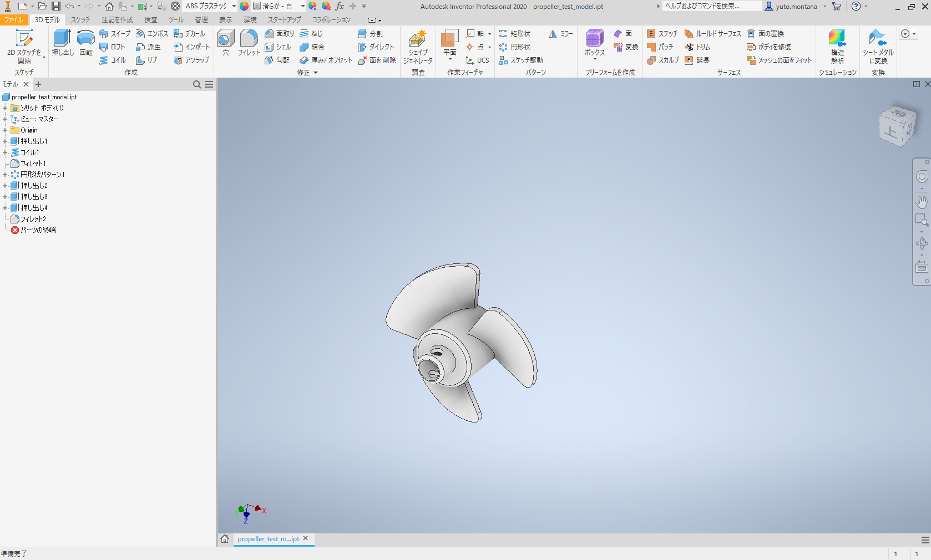Expand the 押し出し1 feature node
This screenshot has width=931, height=560.
coord(5,141)
